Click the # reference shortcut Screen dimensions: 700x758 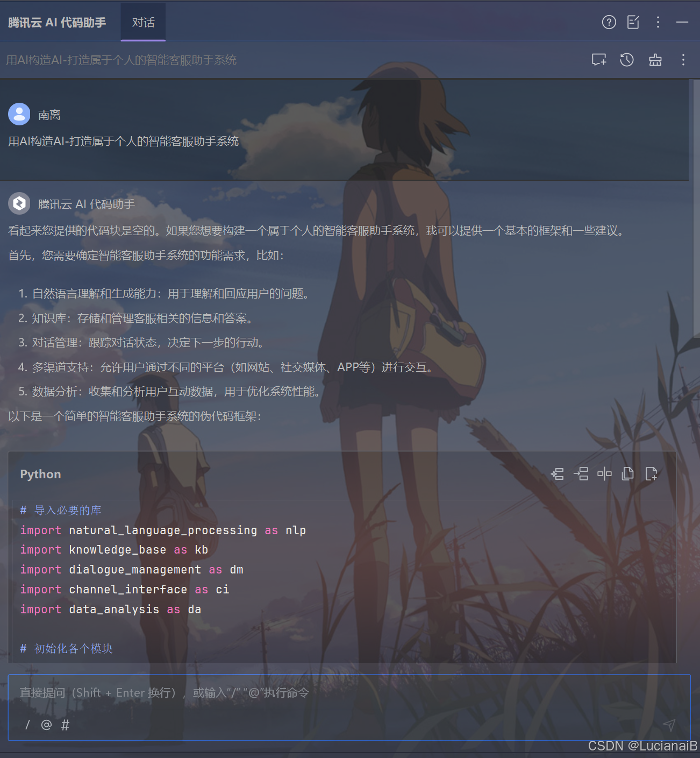click(x=65, y=725)
